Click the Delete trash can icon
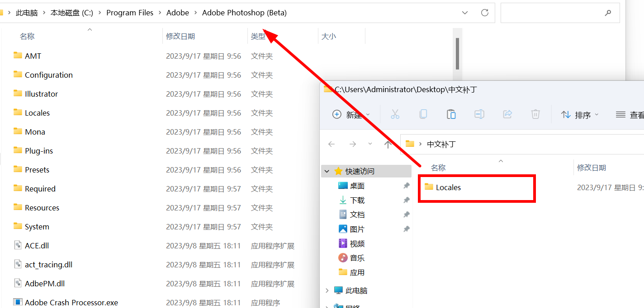Viewport: 644px width, 308px height. click(x=535, y=115)
